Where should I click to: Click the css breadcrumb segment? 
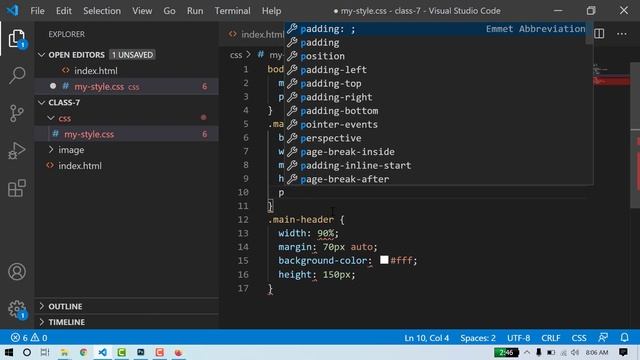(x=236, y=55)
